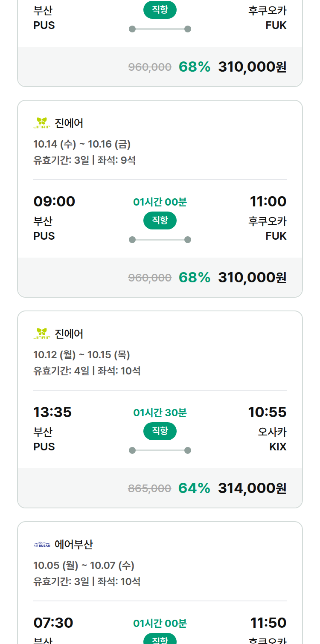
Task: Click the Jin Air logo on Osaka card
Action: (x=42, y=334)
